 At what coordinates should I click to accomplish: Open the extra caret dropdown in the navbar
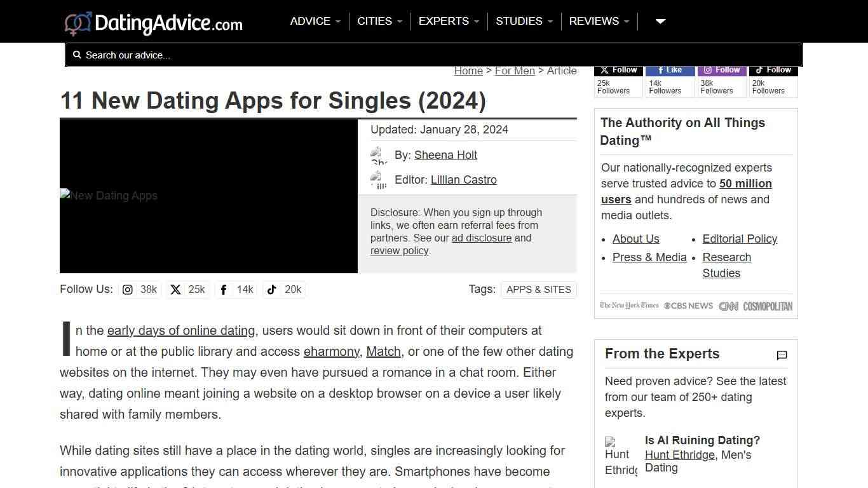tap(660, 21)
